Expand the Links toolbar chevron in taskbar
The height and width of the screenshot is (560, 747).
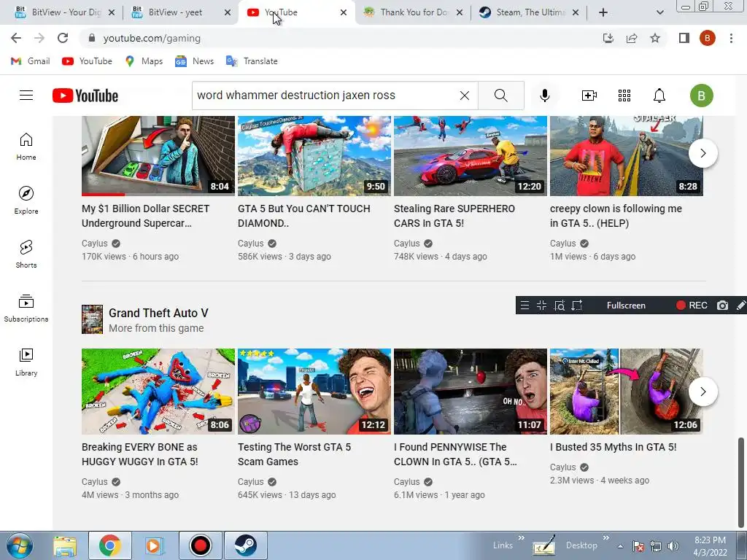click(521, 538)
